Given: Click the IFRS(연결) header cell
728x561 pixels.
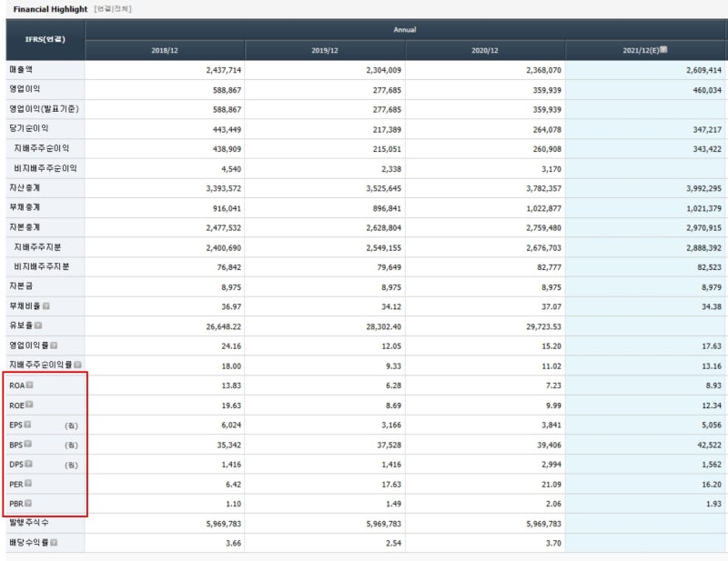Looking at the screenshot, I should click(x=45, y=39).
